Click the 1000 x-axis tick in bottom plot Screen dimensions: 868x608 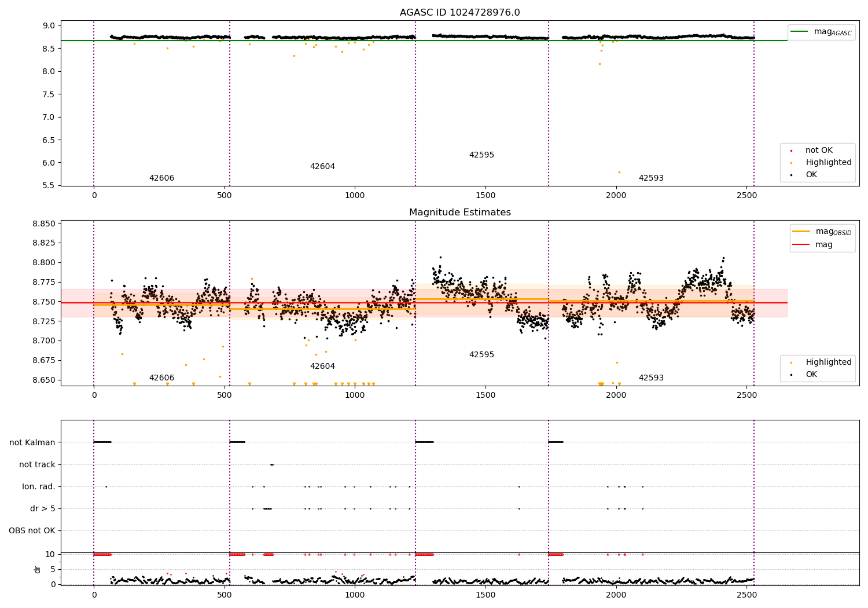coord(355,595)
